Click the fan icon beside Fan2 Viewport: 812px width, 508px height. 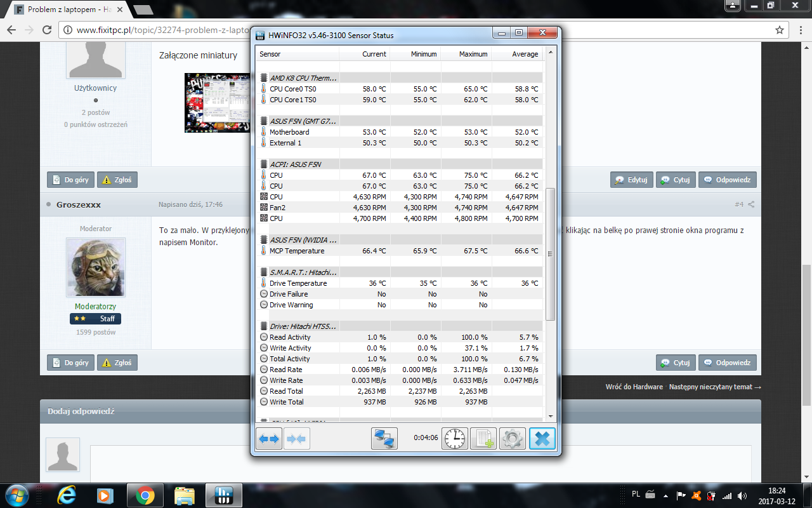[x=264, y=208]
